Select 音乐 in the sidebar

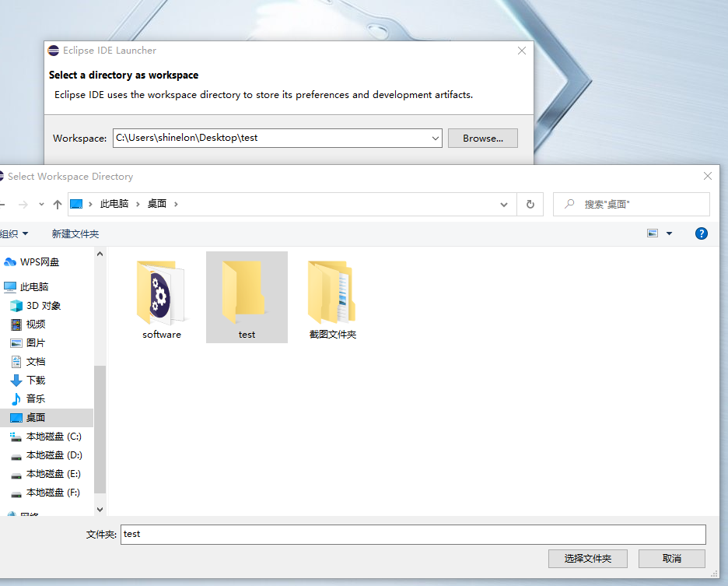click(x=28, y=398)
